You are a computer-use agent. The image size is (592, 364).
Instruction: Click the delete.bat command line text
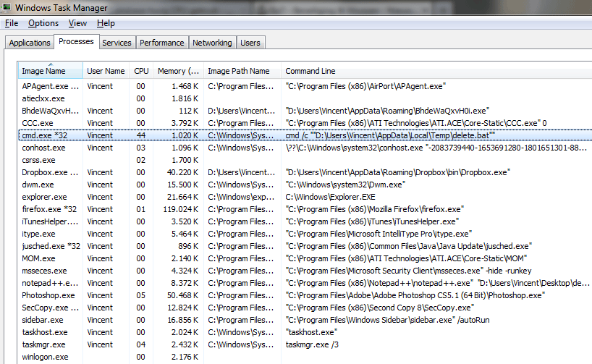pos(390,135)
